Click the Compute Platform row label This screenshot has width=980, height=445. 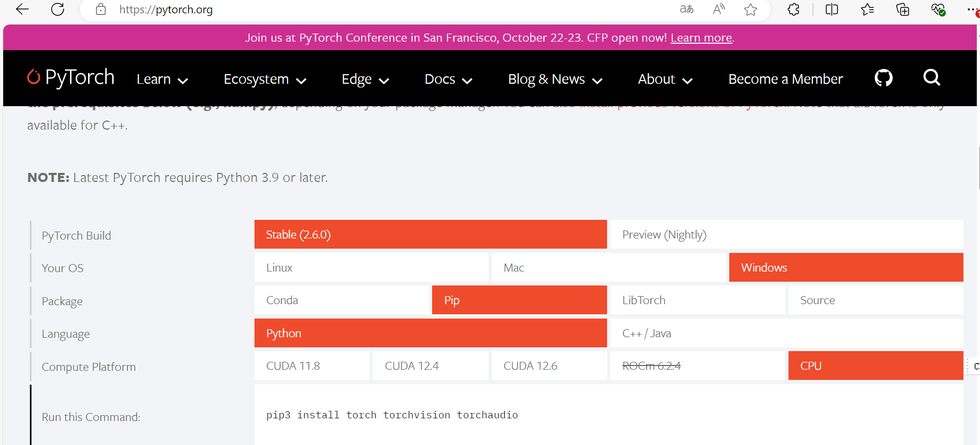coord(89,367)
